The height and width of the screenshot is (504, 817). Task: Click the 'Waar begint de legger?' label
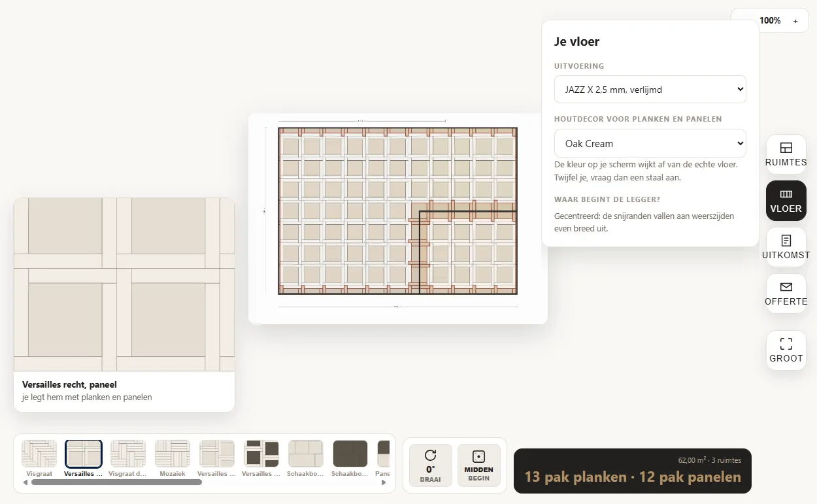[x=607, y=199]
